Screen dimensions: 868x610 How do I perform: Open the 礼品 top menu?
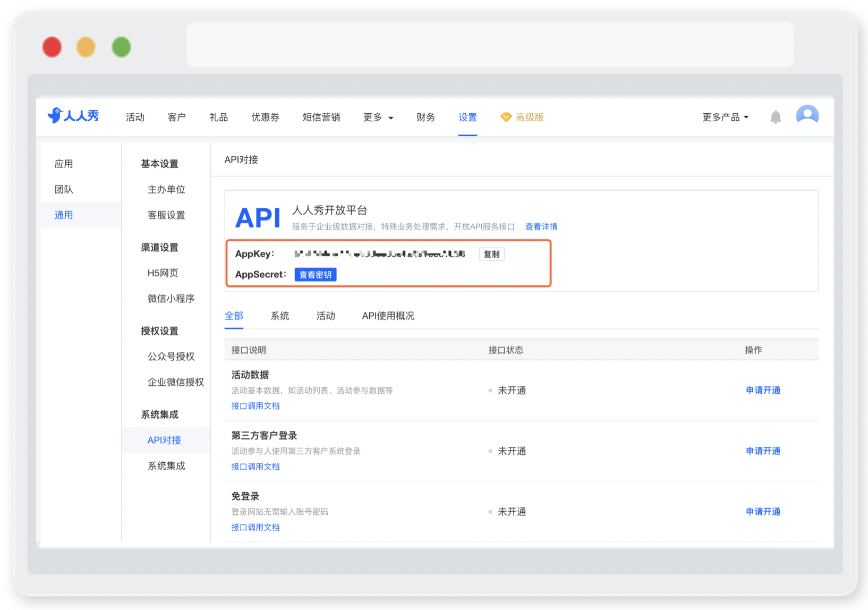(x=218, y=117)
